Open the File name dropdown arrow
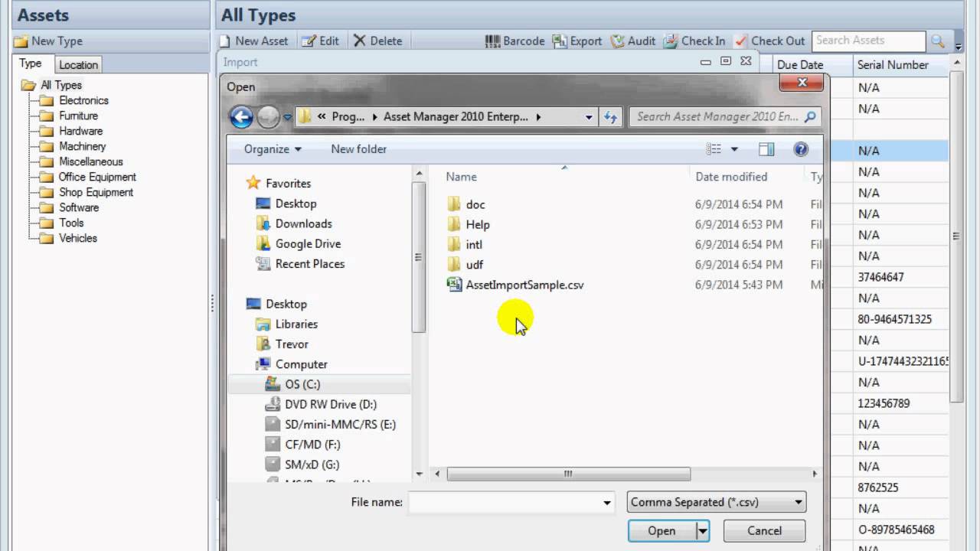This screenshot has height=551, width=980. [607, 503]
